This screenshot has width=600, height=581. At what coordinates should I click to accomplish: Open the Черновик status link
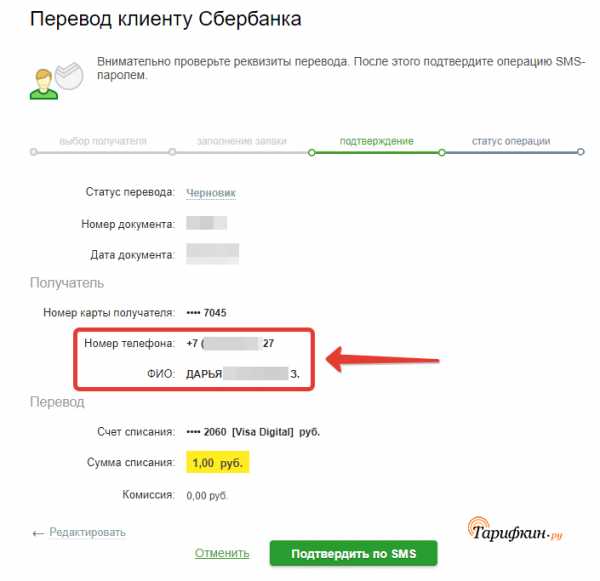click(211, 193)
